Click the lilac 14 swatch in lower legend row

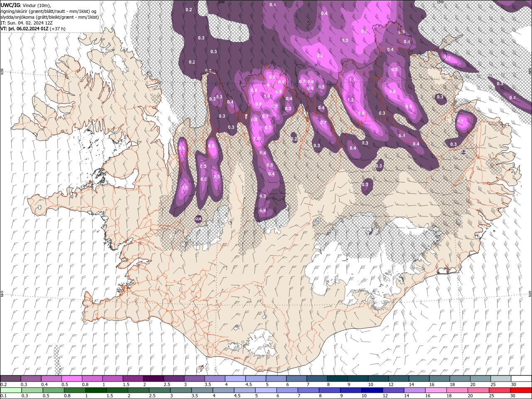tap(414, 390)
